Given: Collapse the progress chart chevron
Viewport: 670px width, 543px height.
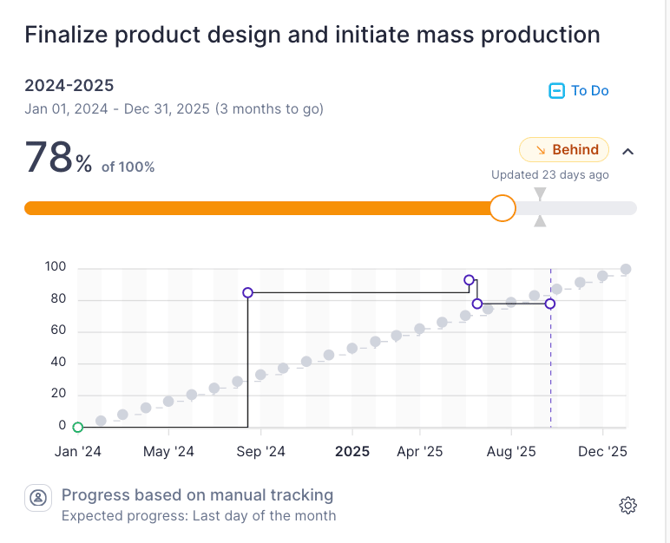Looking at the screenshot, I should [628, 151].
